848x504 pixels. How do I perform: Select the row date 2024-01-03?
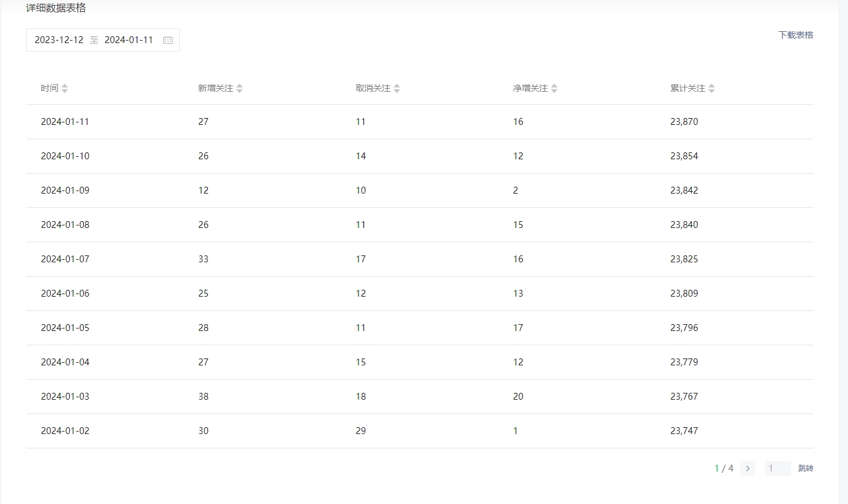click(65, 397)
